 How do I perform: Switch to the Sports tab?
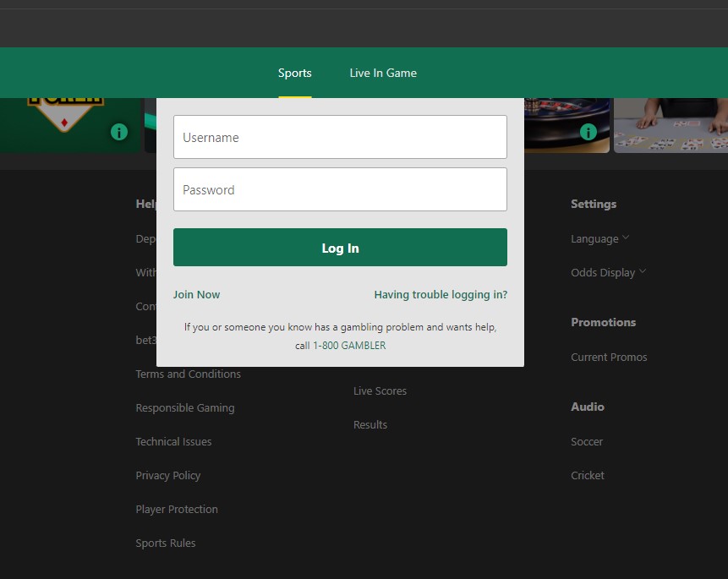pos(294,73)
